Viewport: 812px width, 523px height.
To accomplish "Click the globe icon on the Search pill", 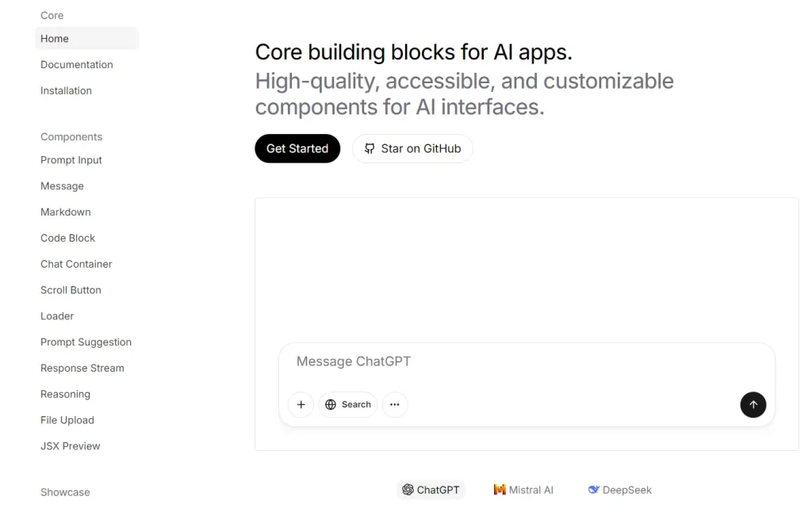I will [331, 405].
